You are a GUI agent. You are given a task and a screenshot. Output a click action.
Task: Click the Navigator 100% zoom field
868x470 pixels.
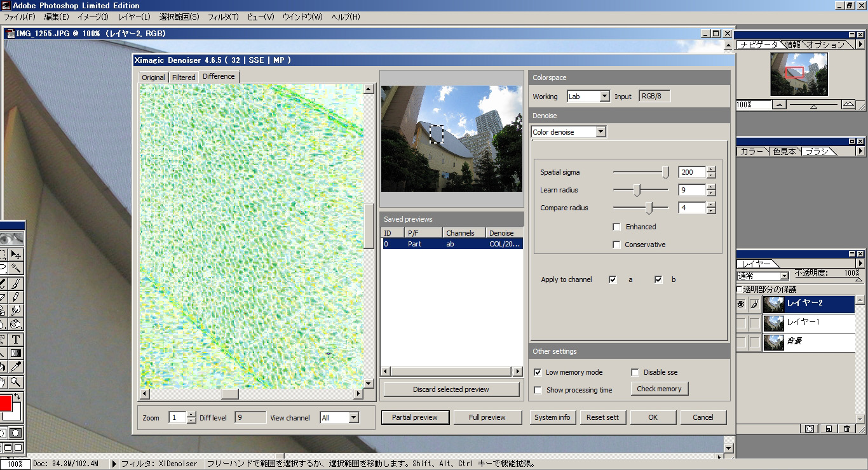click(754, 105)
